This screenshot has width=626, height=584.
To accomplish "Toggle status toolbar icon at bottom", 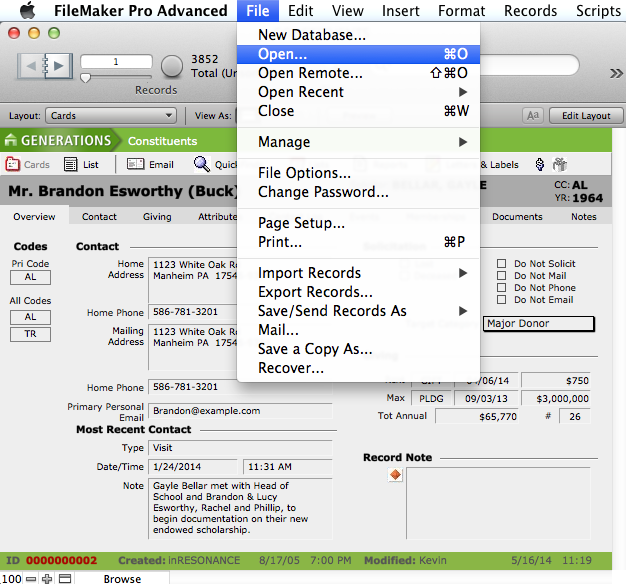I will pos(65,578).
